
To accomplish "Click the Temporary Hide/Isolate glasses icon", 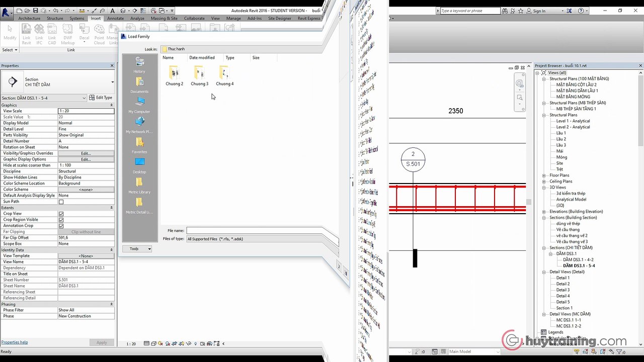I will [x=189, y=343].
